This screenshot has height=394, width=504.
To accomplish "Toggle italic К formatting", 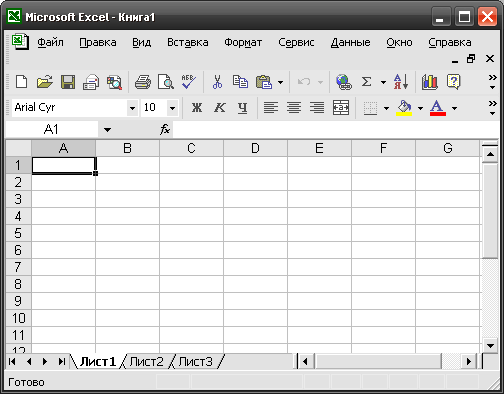I will click(220, 107).
